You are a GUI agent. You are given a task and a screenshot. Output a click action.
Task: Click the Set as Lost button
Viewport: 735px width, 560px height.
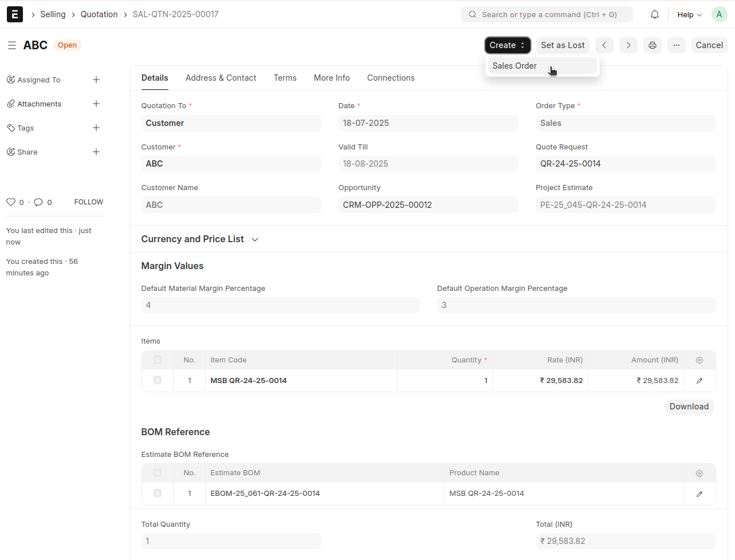[x=563, y=45]
